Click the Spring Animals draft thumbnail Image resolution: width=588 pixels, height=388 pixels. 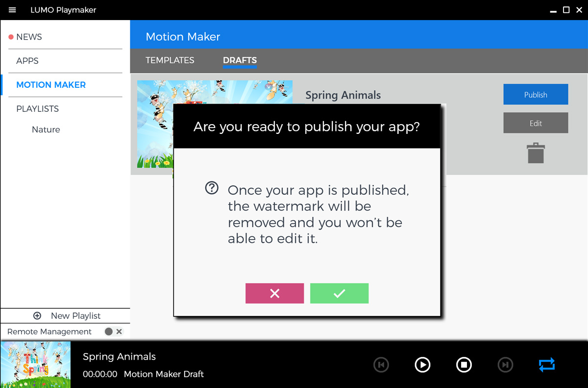(x=215, y=124)
